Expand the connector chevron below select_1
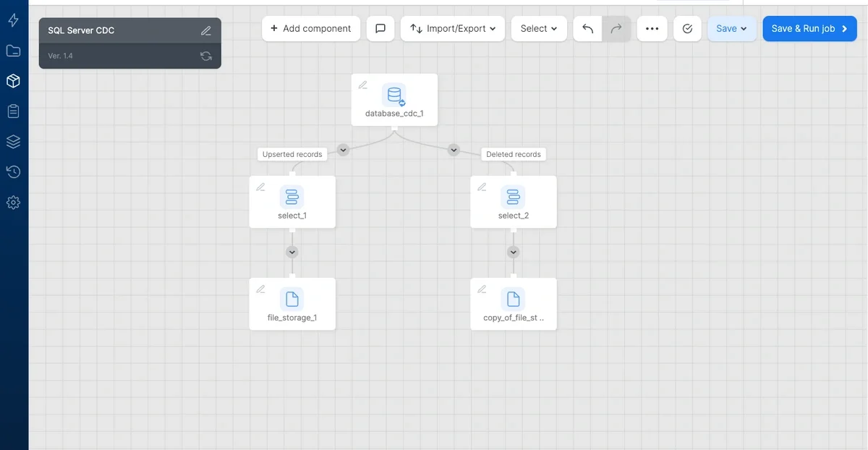 click(x=292, y=252)
